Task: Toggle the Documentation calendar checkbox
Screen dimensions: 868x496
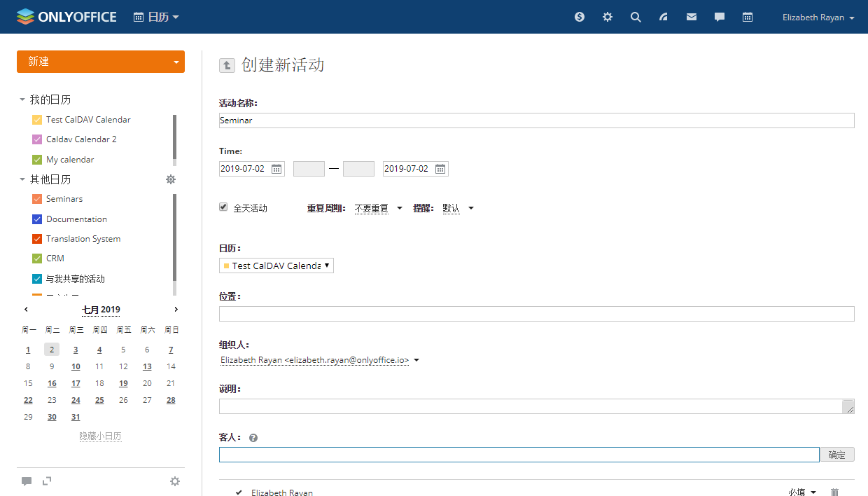Action: click(37, 219)
